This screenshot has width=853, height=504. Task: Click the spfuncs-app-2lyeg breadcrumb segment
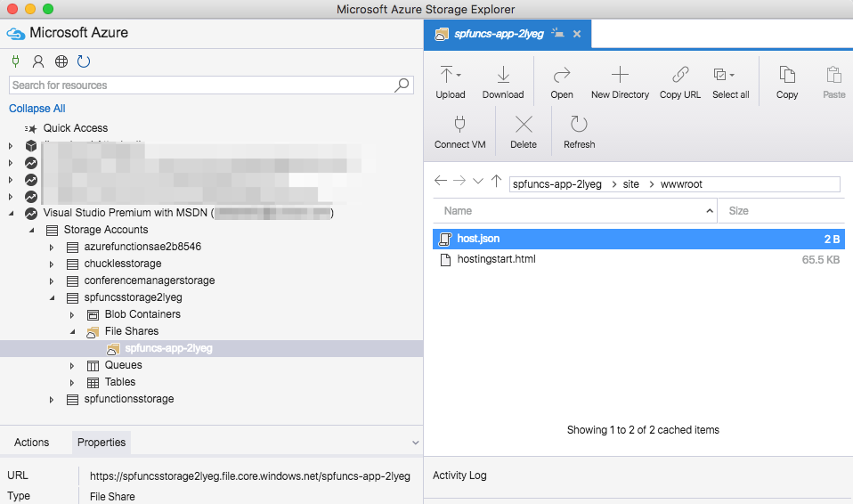point(557,184)
